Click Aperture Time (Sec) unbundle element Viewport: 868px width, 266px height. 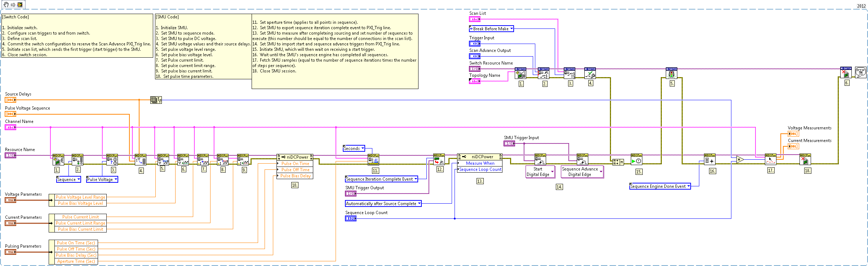click(76, 261)
